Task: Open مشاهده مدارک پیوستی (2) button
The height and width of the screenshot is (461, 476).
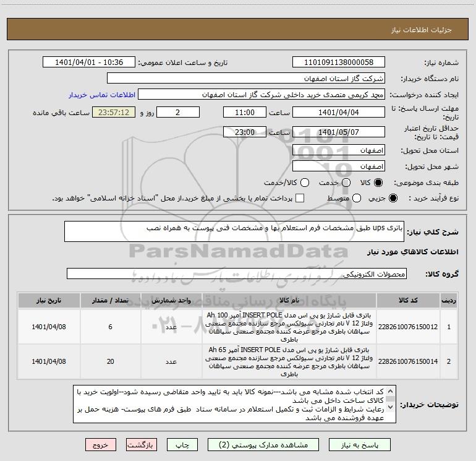Action: [263, 445]
